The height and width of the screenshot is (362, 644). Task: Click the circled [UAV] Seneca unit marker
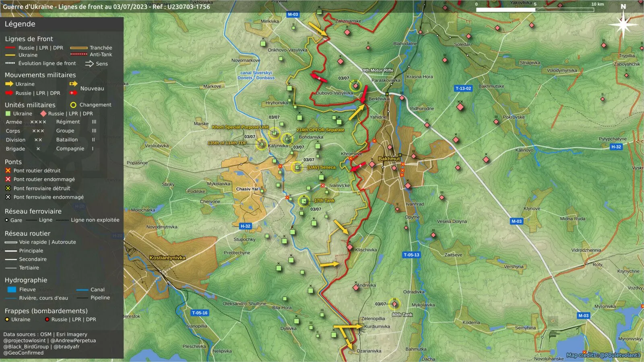[297, 167]
